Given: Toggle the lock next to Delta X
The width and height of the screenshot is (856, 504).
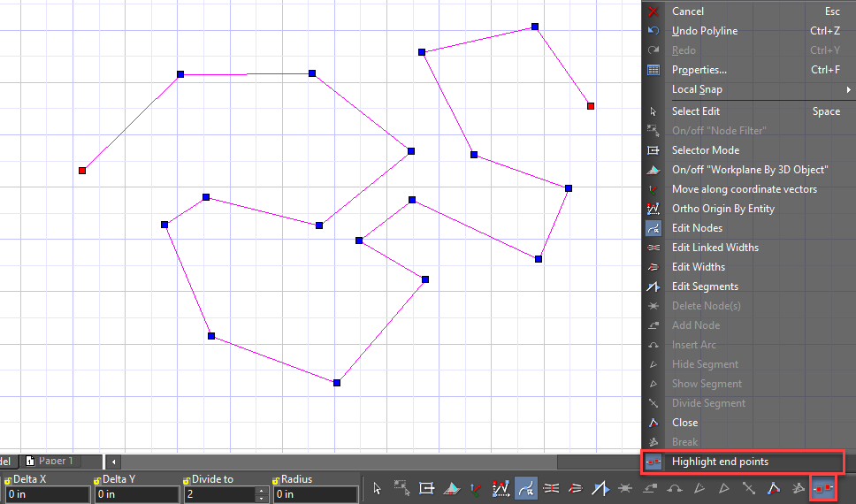Looking at the screenshot, I should [8, 481].
